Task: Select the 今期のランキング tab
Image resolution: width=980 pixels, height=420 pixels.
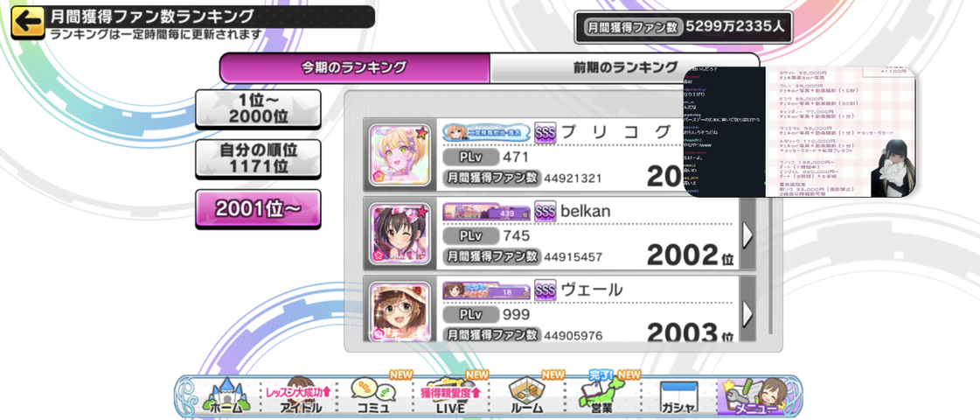Action: tap(354, 67)
